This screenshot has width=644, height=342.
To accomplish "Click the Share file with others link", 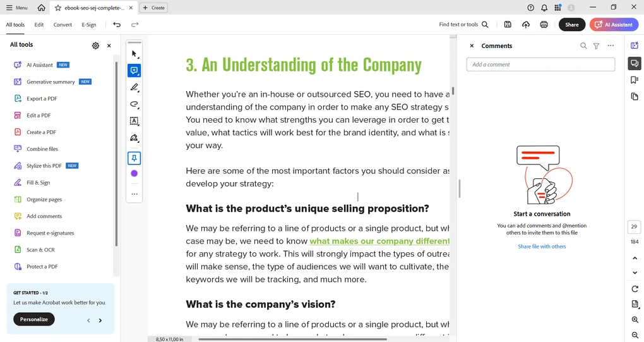I will 542,247.
